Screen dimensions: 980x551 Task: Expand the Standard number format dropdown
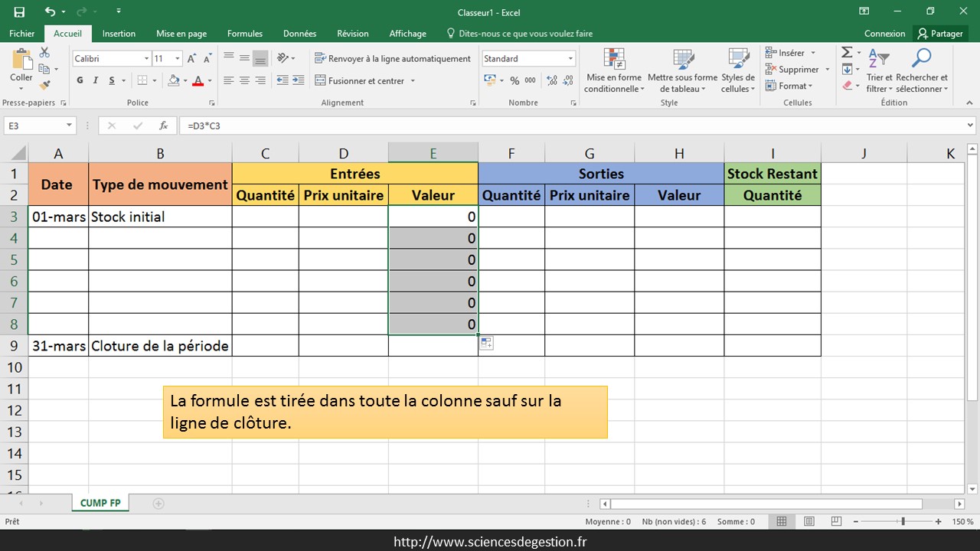570,59
